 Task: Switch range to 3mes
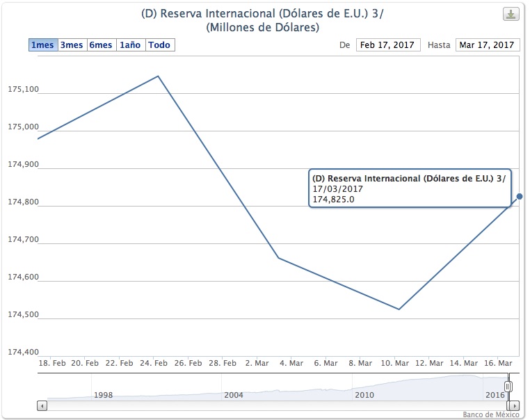[72, 45]
